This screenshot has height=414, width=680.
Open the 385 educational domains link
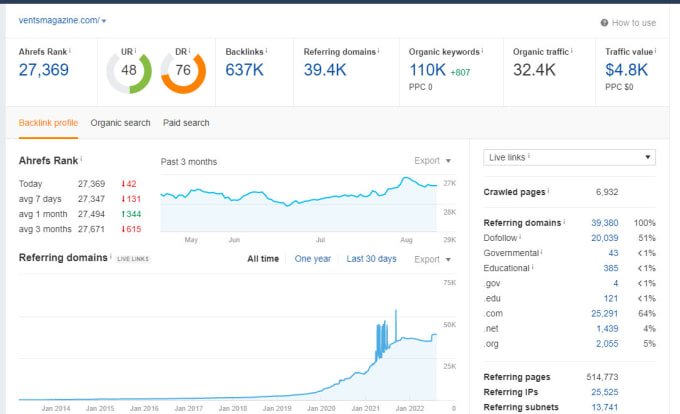tap(611, 268)
